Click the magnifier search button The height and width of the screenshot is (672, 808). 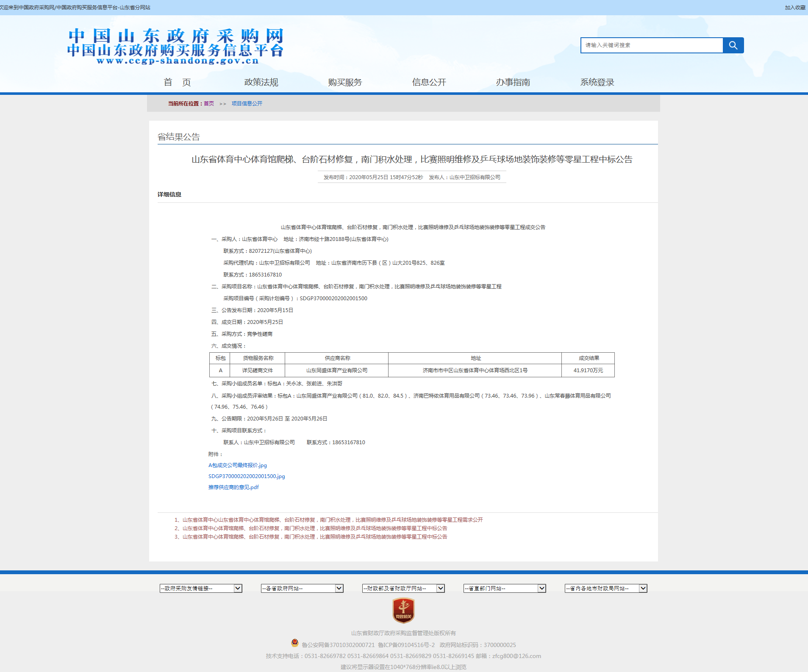pos(733,45)
